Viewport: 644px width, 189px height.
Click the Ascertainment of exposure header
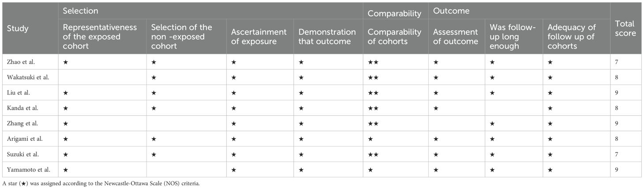[x=259, y=37]
